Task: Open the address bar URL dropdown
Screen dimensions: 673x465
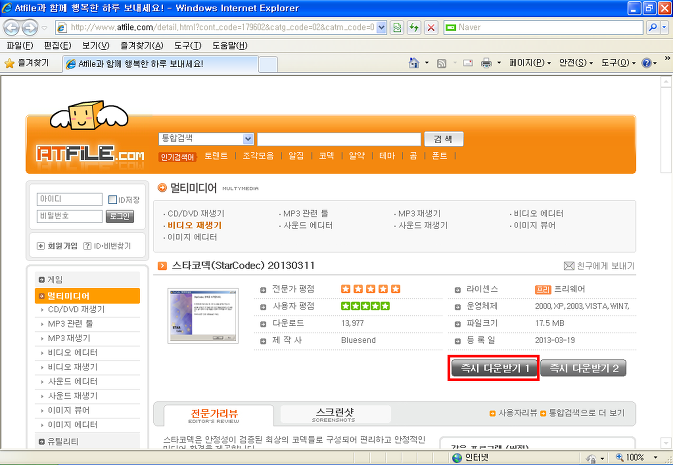Action: pyautogui.click(x=381, y=27)
